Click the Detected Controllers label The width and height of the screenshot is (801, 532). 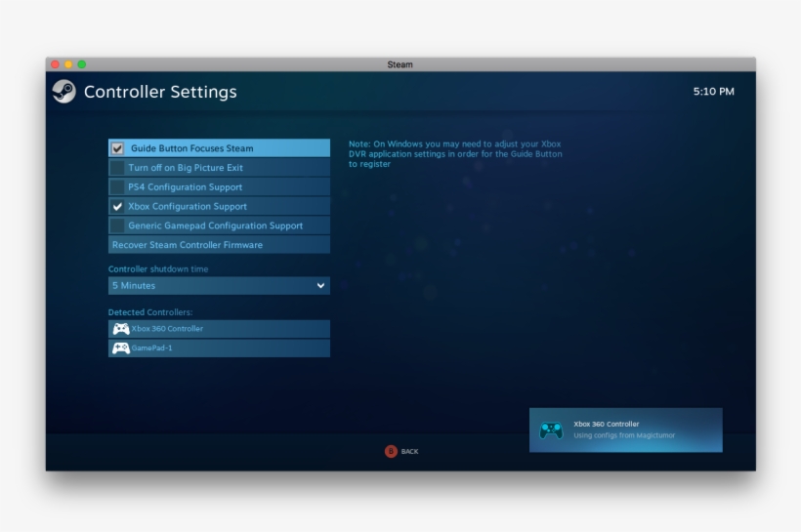point(150,312)
